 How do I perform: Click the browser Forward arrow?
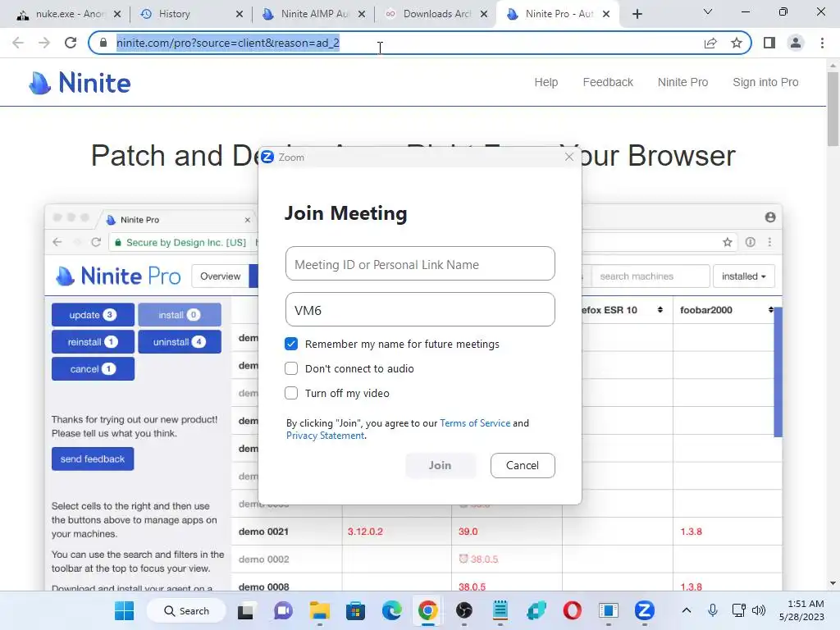coord(44,43)
